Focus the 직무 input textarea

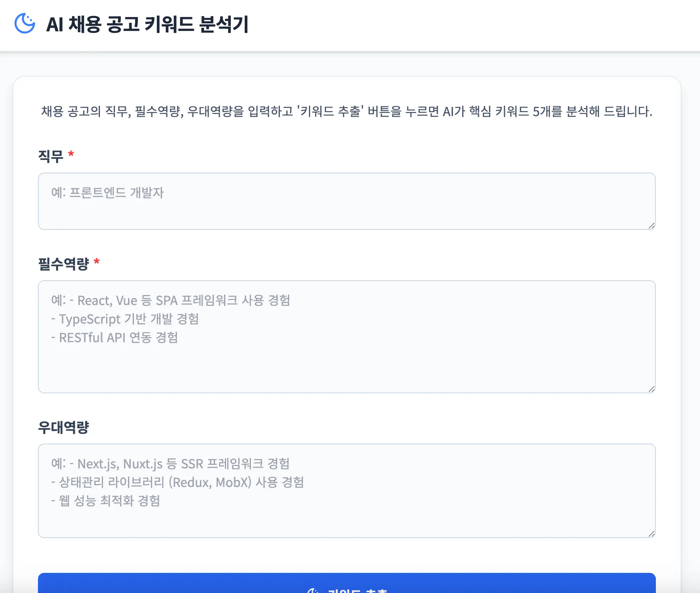point(346,201)
